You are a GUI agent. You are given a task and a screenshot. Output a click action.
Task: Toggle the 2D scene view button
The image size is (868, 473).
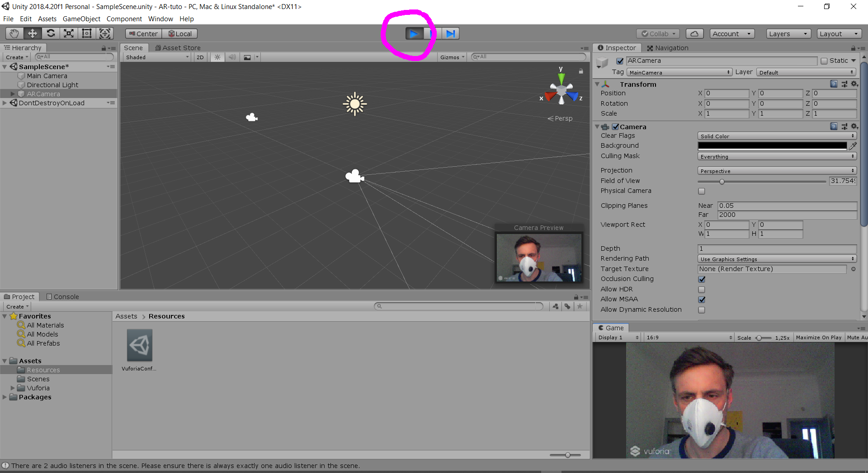click(200, 57)
